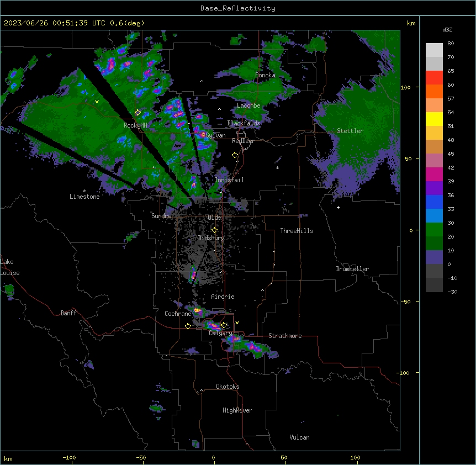The width and height of the screenshot is (476, 465).
Task: Click the Olds town label
Action: pyautogui.click(x=214, y=218)
